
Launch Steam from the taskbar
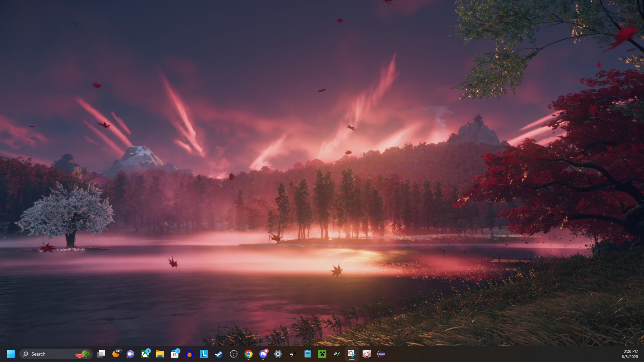(219, 354)
